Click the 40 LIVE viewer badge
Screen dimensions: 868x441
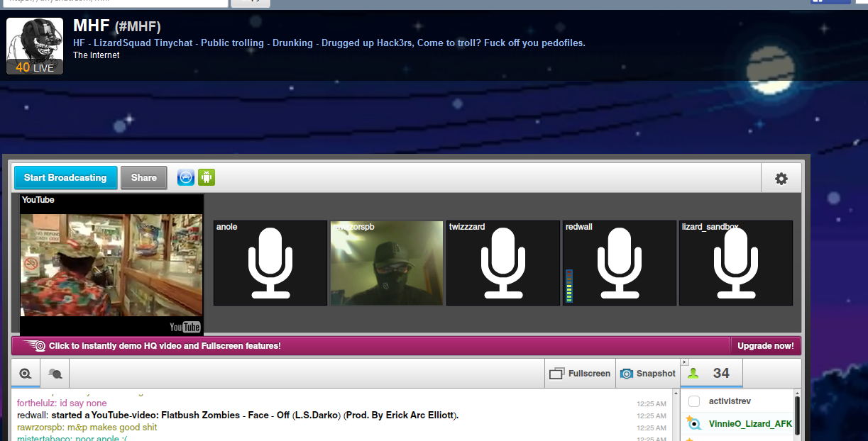[x=35, y=68]
